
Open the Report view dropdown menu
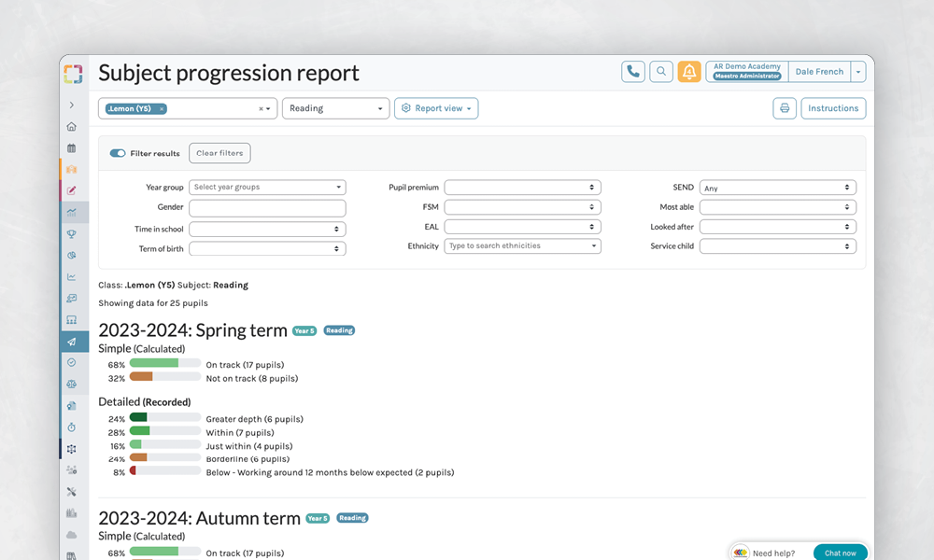coord(436,108)
